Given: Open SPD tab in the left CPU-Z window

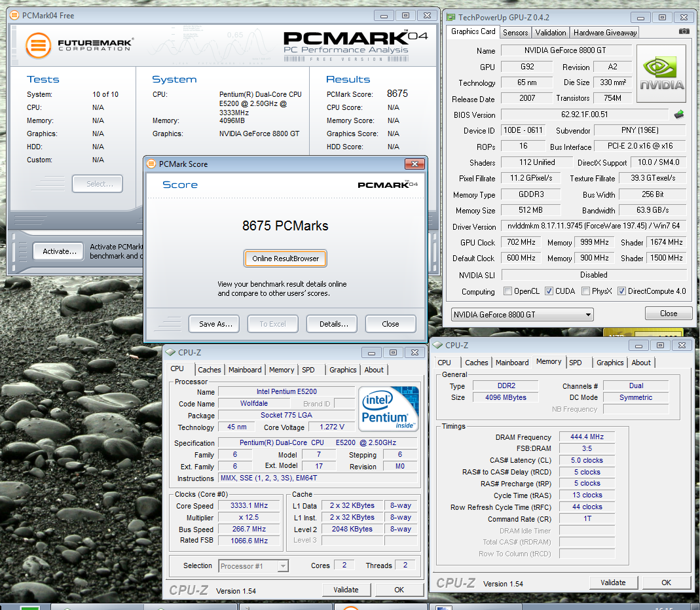Looking at the screenshot, I should tap(308, 370).
